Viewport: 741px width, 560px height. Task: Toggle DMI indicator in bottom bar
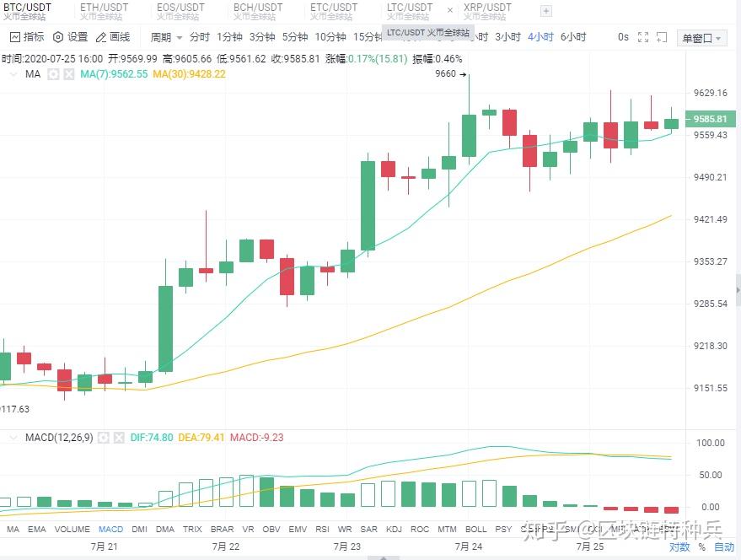139,530
